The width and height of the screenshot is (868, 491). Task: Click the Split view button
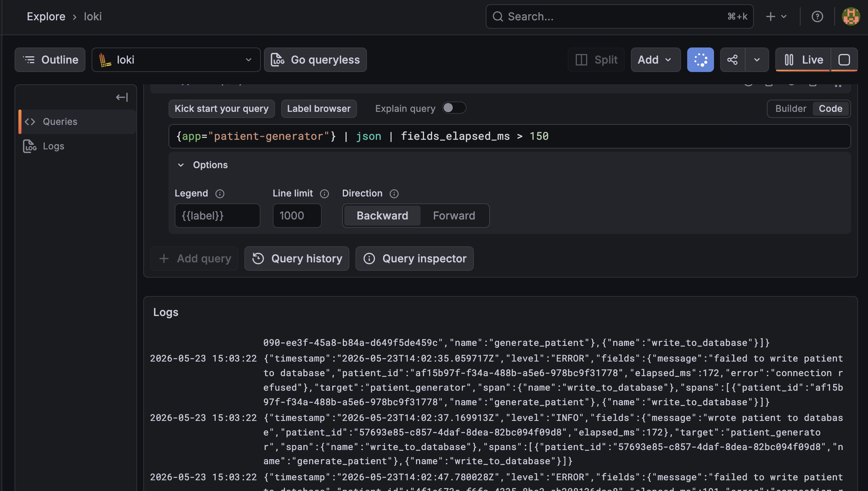coord(596,60)
